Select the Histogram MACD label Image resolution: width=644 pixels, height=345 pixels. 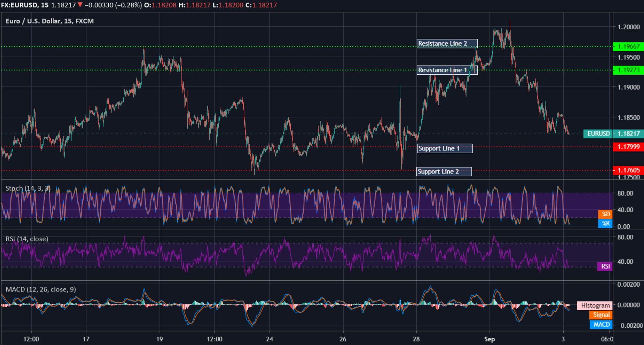(x=595, y=305)
